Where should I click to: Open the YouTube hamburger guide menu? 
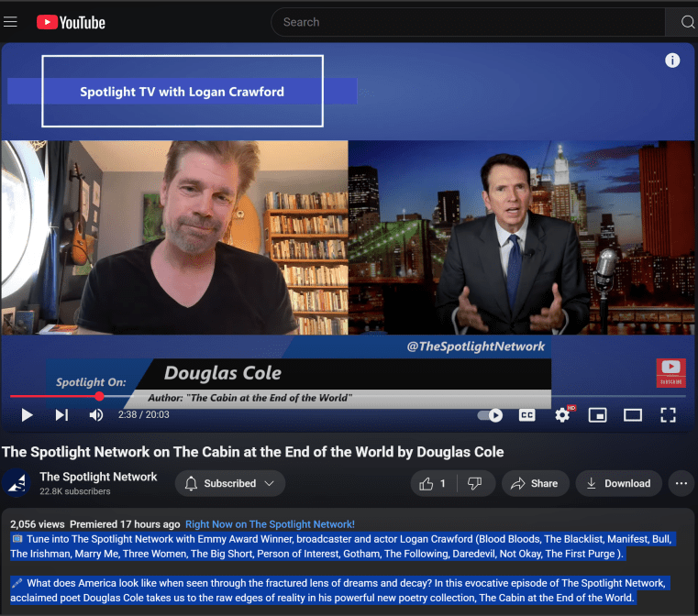11,22
